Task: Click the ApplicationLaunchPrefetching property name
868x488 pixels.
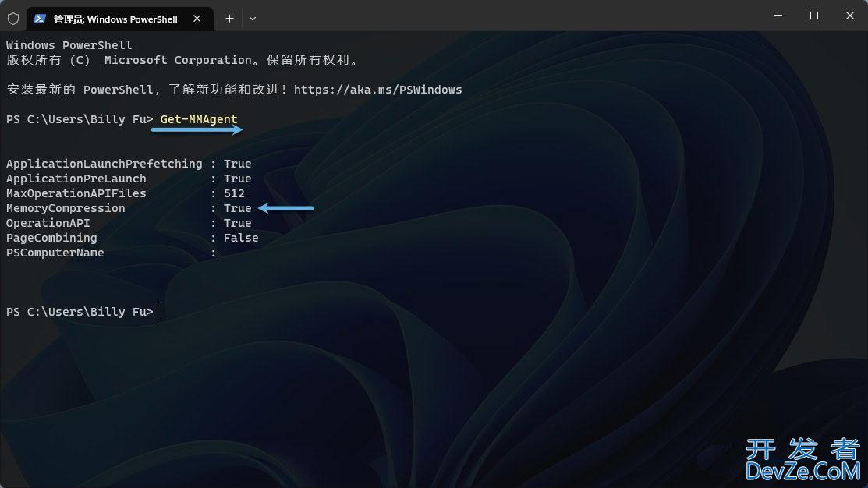Action: pos(104,164)
